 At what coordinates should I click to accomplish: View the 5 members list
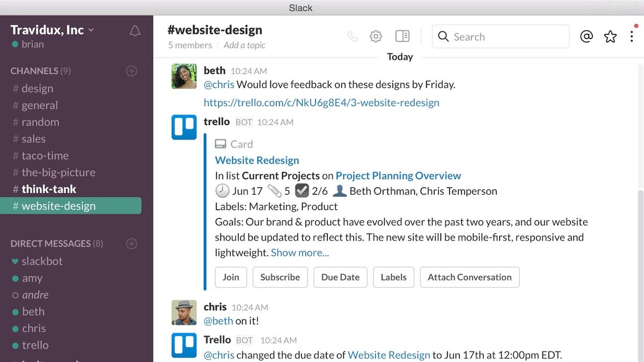[190, 45]
